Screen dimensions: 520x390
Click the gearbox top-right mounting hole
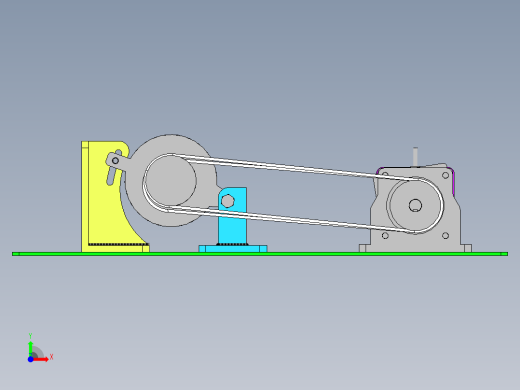(x=445, y=175)
